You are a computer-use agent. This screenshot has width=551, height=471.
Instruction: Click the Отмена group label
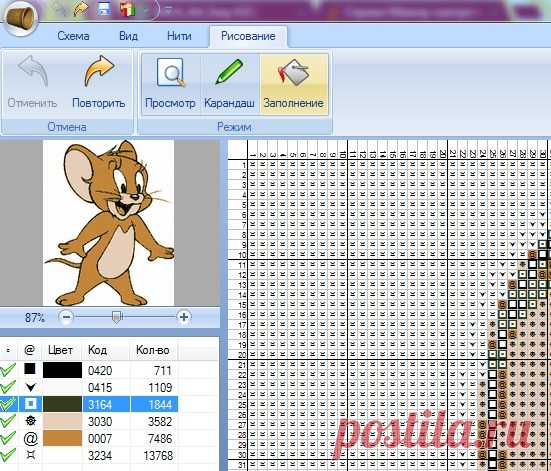point(67,127)
